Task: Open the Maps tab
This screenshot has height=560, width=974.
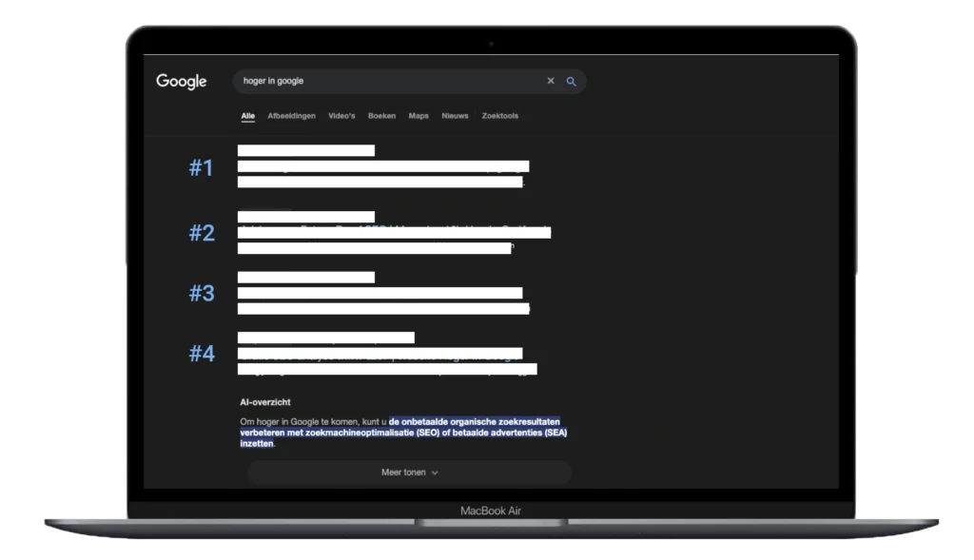Action: point(419,116)
